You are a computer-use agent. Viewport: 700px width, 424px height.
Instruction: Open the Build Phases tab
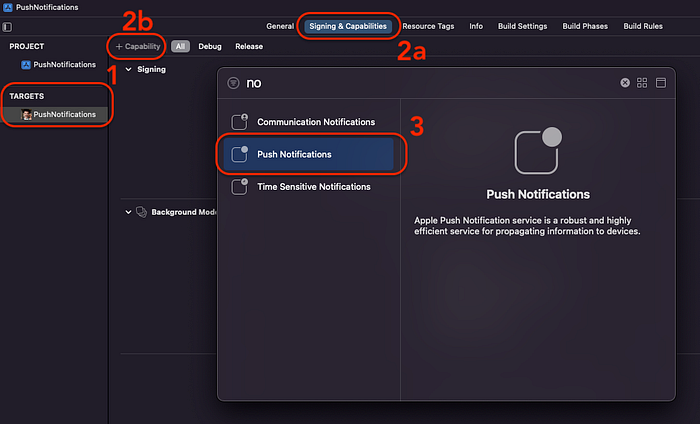coord(585,26)
